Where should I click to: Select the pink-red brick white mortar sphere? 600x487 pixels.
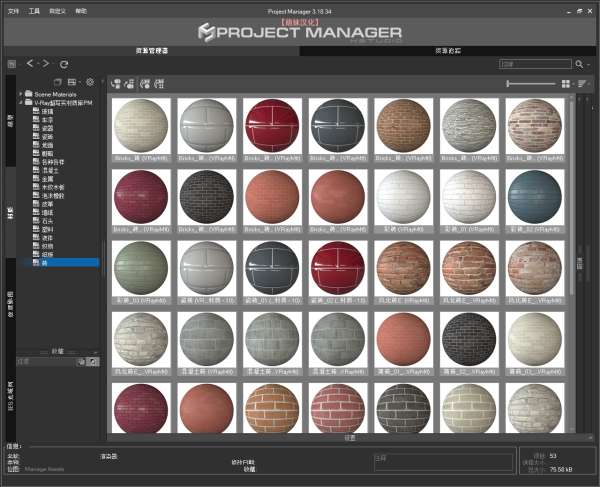(x=338, y=408)
